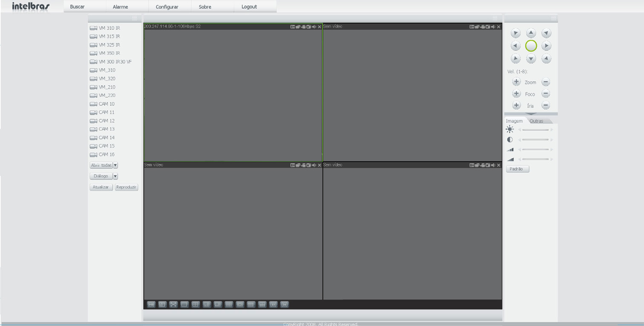The image size is (644, 326).
Task: Select camera CAM 10
Action: coord(102,104)
